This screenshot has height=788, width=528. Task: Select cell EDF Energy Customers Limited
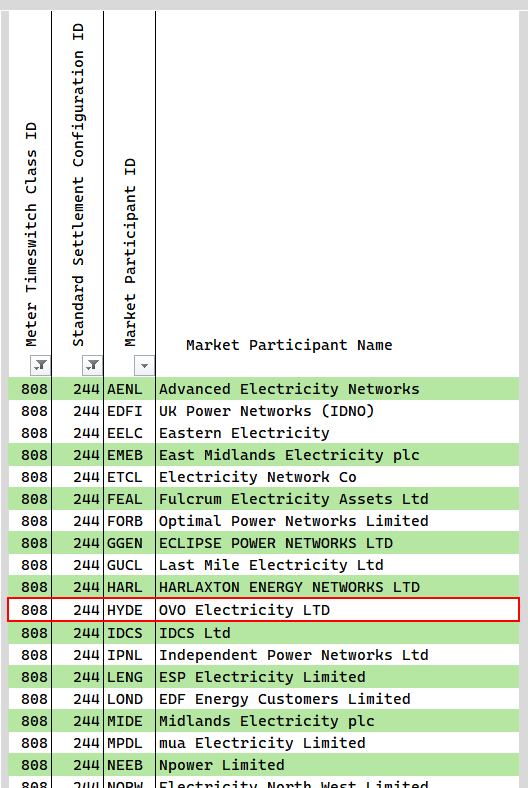[337, 699]
